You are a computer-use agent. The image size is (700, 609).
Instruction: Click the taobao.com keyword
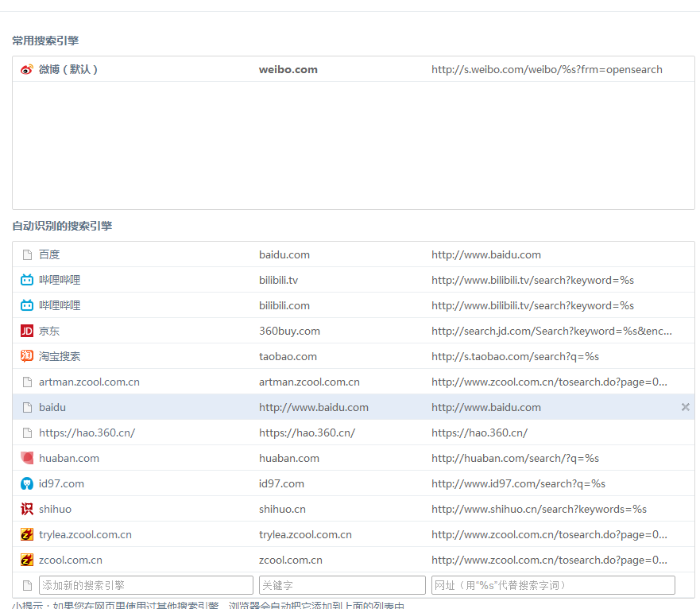tap(288, 356)
